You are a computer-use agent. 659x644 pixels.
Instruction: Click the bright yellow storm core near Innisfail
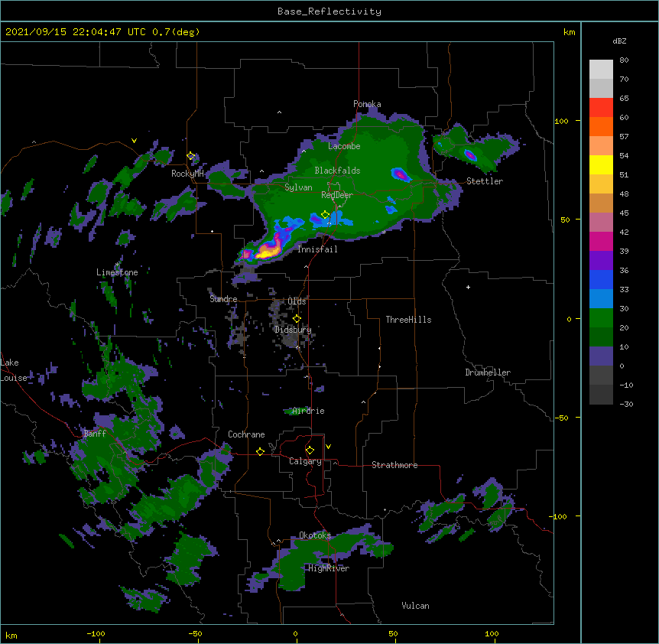pyautogui.click(x=268, y=252)
